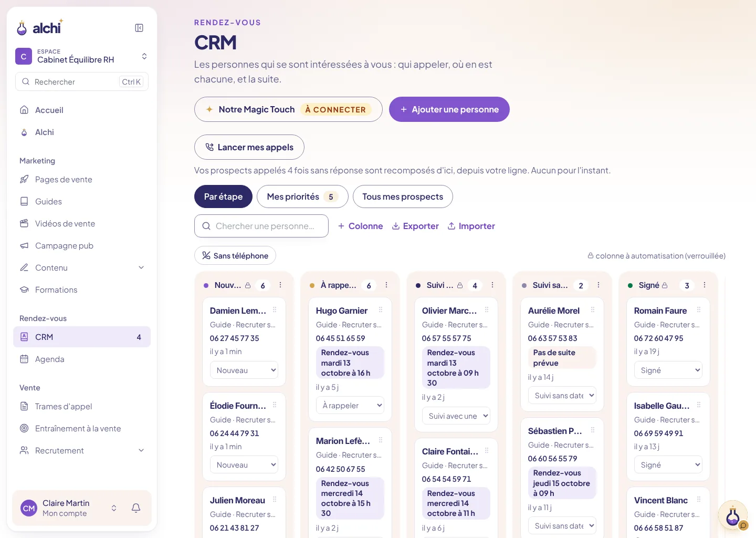Click Lancer mes appels button
The width and height of the screenshot is (756, 538).
tap(249, 148)
